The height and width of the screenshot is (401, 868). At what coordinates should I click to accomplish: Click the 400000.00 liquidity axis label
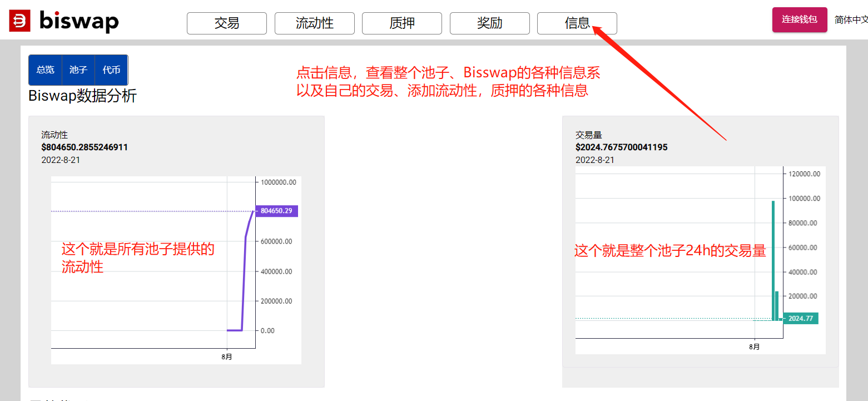(x=276, y=271)
